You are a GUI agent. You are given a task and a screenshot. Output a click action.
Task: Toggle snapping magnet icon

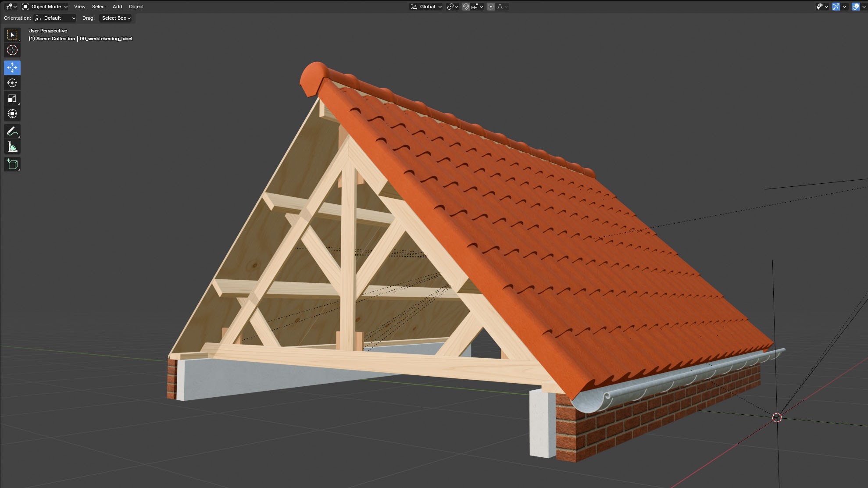point(466,7)
